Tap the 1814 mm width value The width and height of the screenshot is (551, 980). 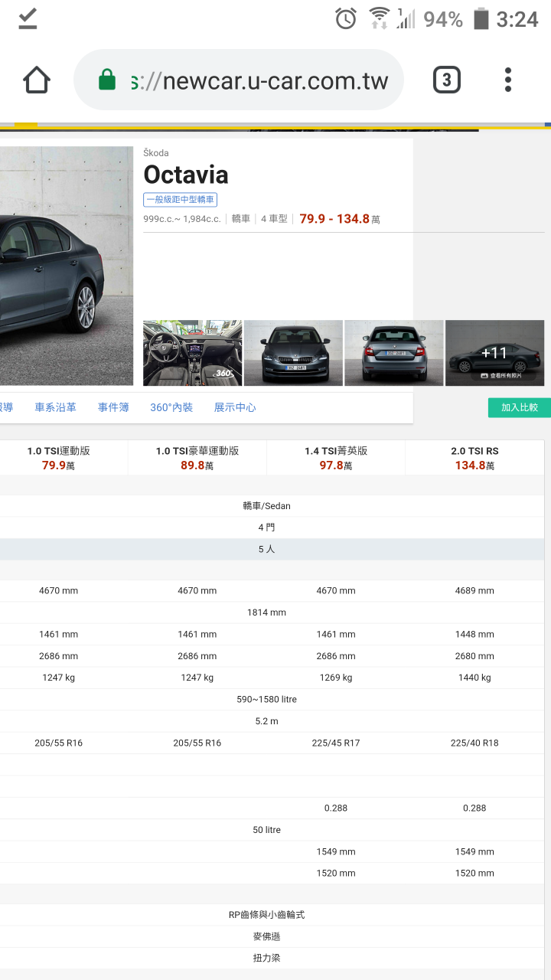[x=267, y=612]
